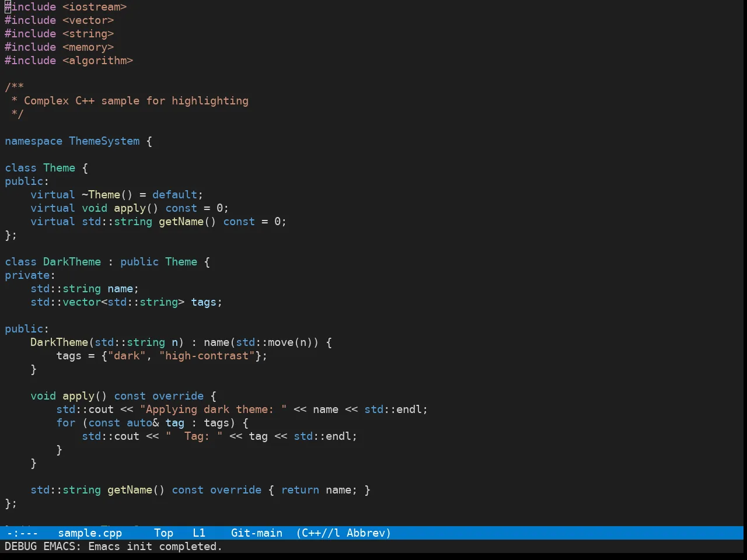Click the 'tags' member variable declaration

click(x=204, y=302)
